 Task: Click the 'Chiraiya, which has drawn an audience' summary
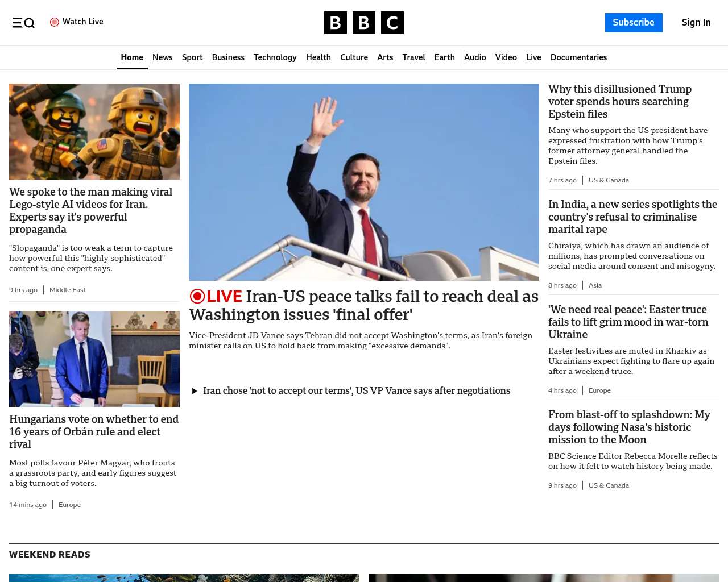(x=632, y=256)
